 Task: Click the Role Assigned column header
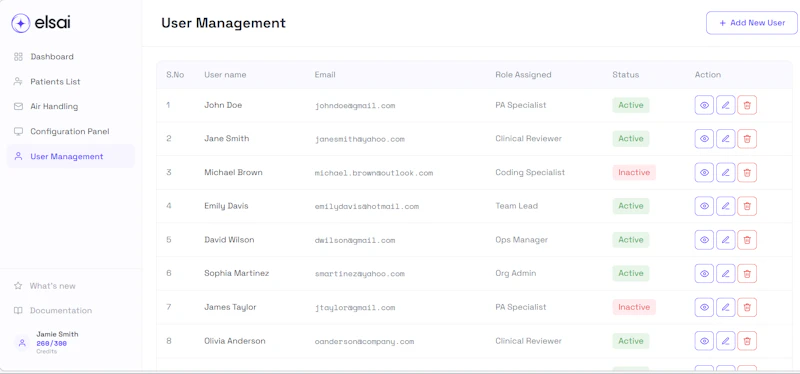point(523,74)
